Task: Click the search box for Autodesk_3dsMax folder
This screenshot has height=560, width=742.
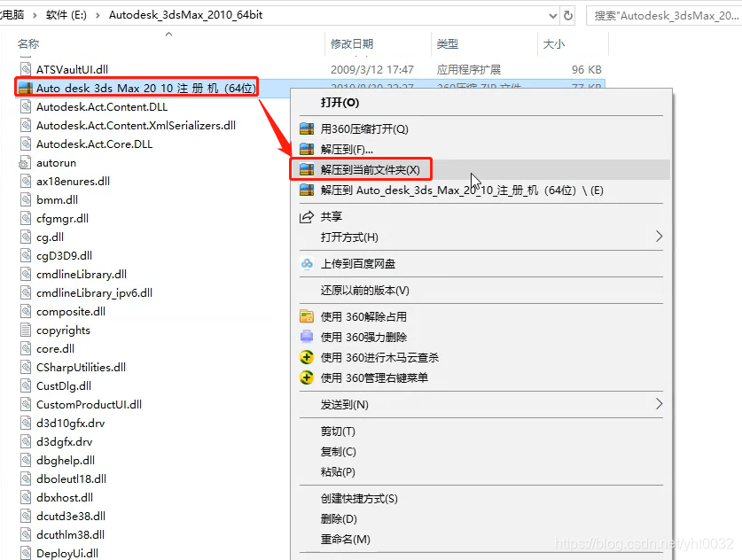Action: coord(663,16)
